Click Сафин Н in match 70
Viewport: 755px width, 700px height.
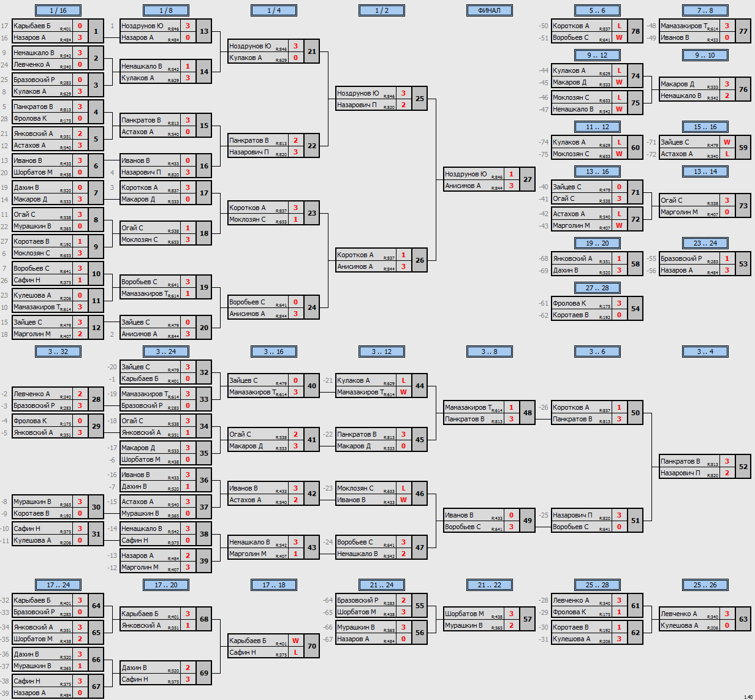coord(242,652)
